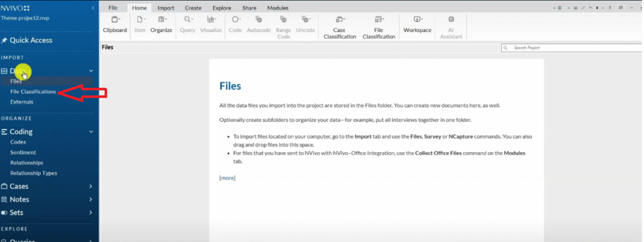Open Case Classification in the ribbon
This screenshot has height=242, width=644.
click(340, 28)
